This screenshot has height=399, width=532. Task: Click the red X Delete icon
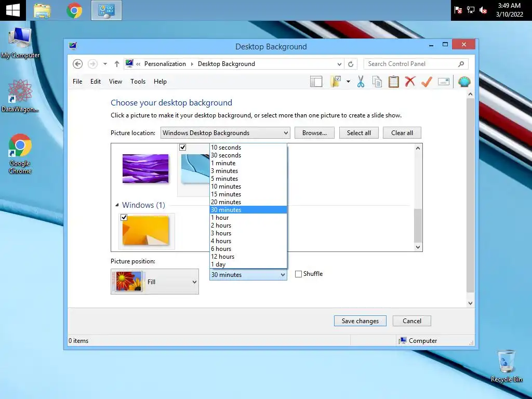click(410, 82)
